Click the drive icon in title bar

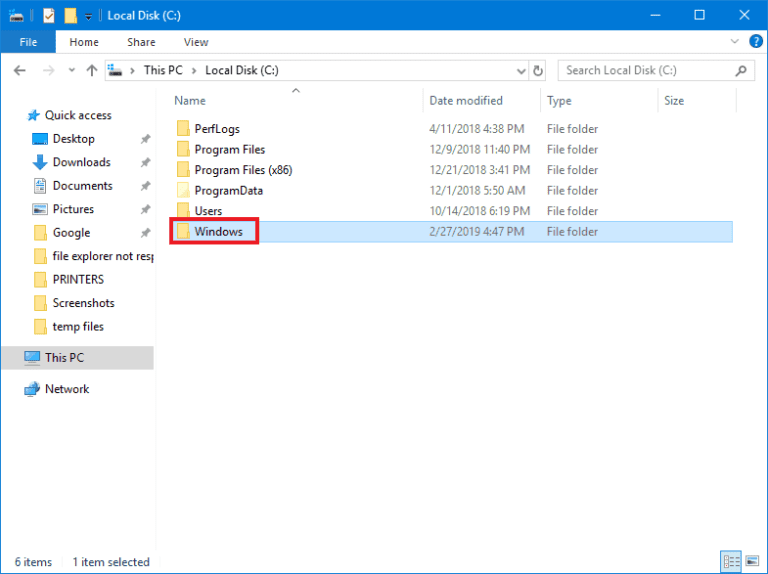coord(16,16)
